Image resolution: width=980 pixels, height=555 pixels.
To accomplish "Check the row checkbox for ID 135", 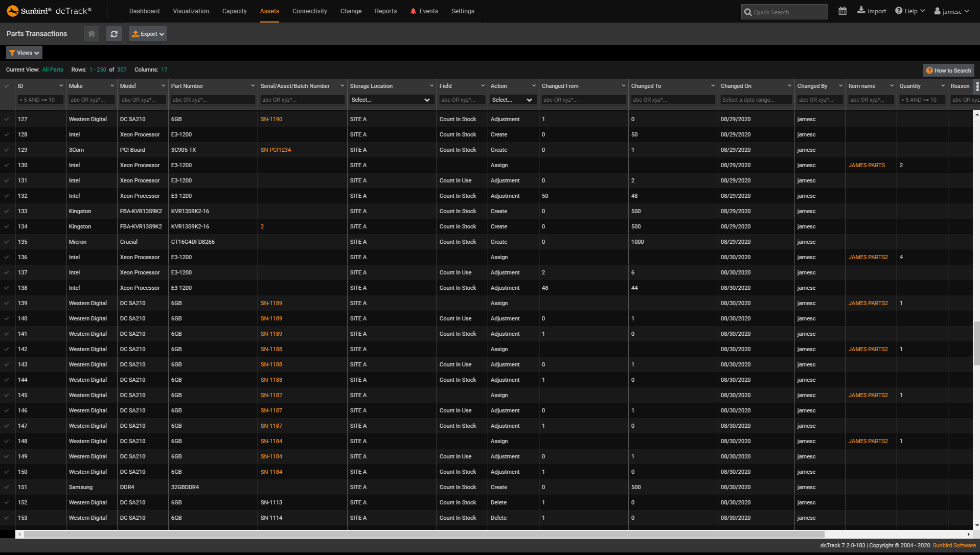I will (x=6, y=242).
